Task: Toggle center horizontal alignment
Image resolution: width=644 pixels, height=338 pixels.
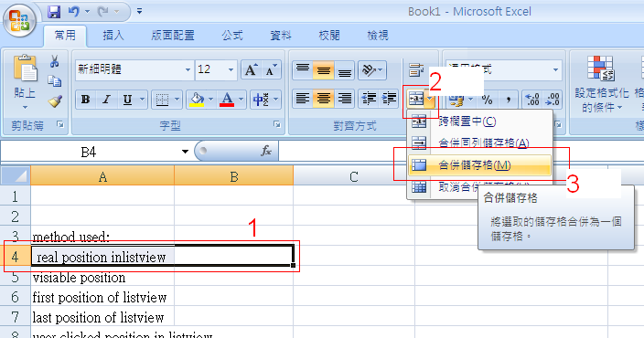Action: coord(323,100)
